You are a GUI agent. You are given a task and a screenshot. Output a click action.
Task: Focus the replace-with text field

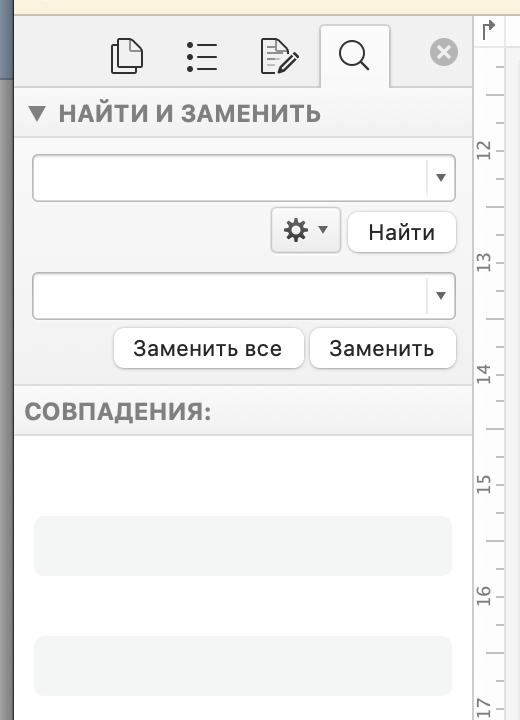tap(230, 296)
